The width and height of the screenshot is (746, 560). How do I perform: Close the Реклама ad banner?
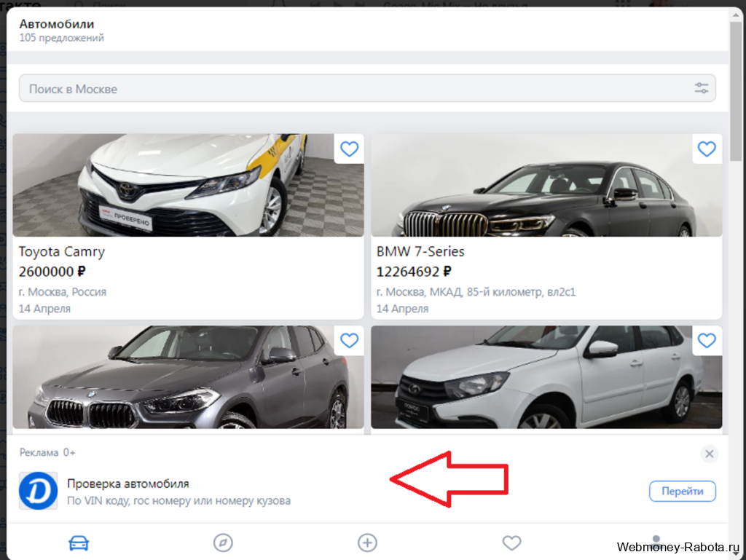click(x=709, y=454)
